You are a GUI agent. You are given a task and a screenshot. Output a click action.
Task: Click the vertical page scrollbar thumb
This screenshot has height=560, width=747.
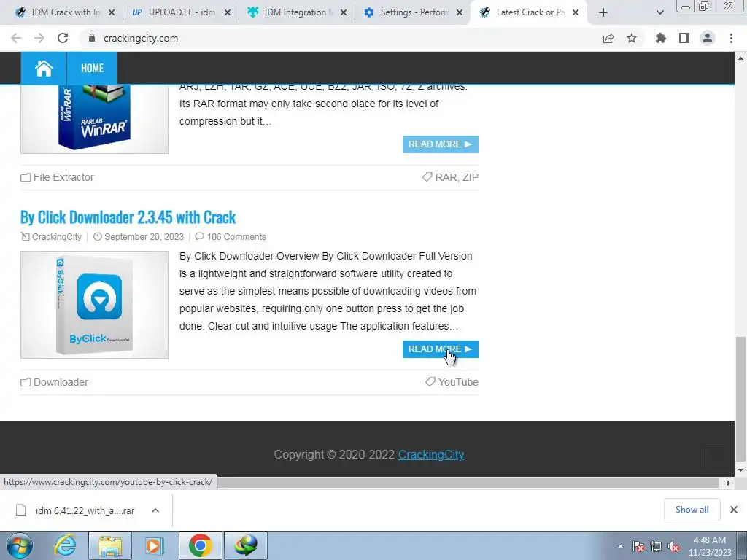coord(740,399)
